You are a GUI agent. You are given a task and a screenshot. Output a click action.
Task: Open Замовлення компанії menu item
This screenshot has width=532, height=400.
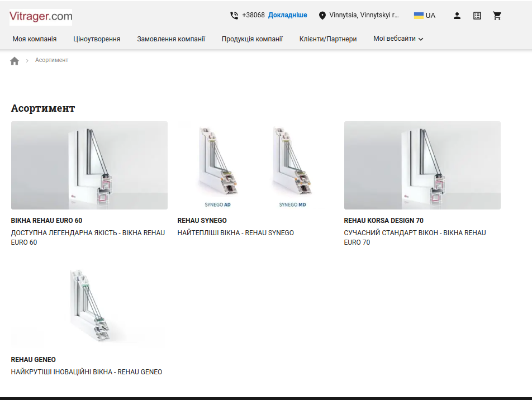[171, 39]
